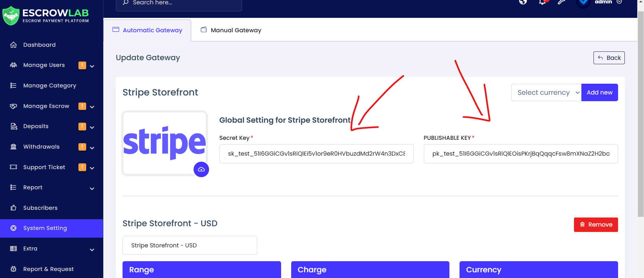This screenshot has width=644, height=278.
Task: Click the cloud upload icon on Stripe logo
Action: coord(201,169)
